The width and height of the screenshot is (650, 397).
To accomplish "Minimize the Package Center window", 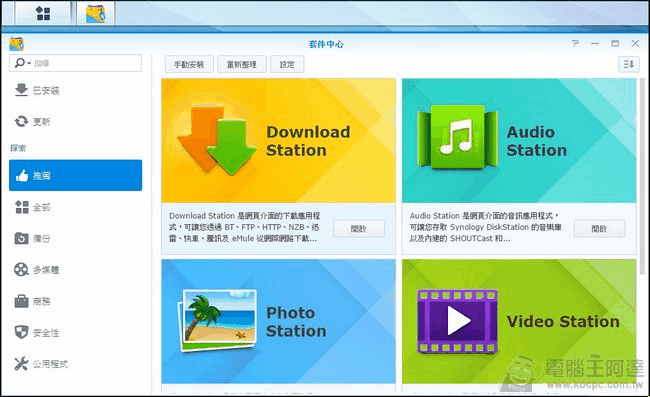I will pyautogui.click(x=595, y=44).
